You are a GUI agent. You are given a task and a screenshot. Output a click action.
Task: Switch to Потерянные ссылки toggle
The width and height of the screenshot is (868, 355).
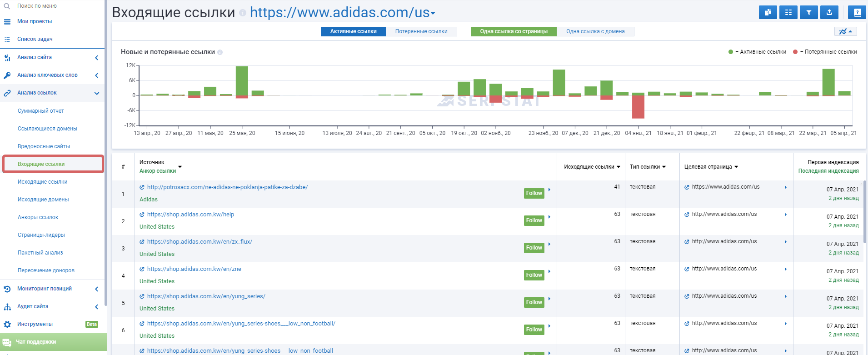click(421, 31)
